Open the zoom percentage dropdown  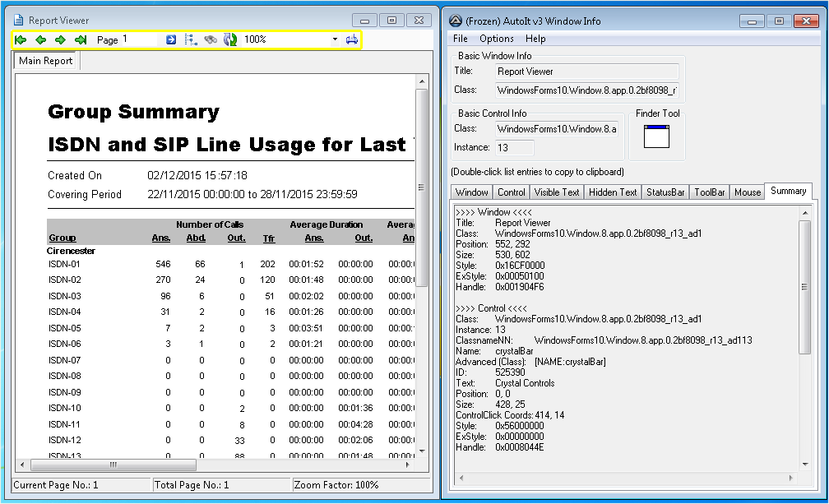pos(335,39)
